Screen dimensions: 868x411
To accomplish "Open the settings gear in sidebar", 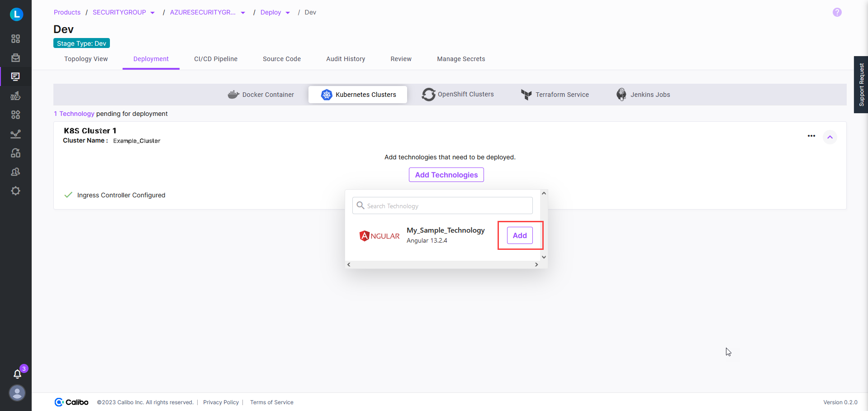I will pos(15,191).
